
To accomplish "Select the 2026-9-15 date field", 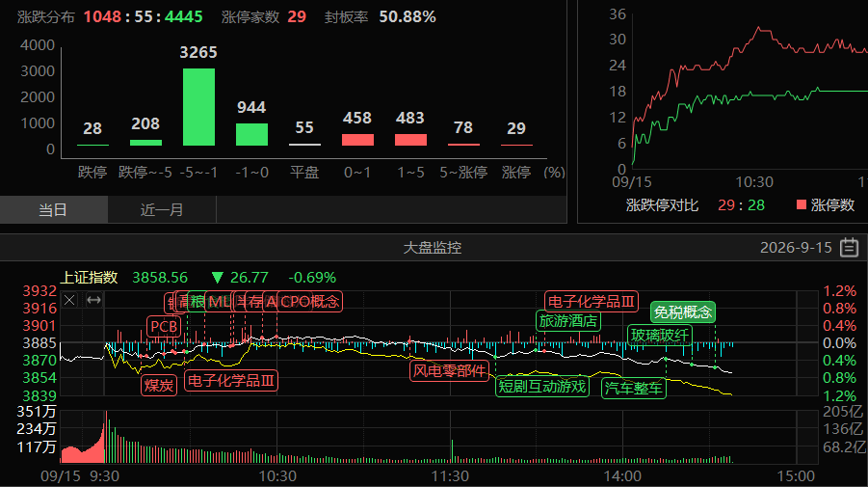I will [x=796, y=247].
